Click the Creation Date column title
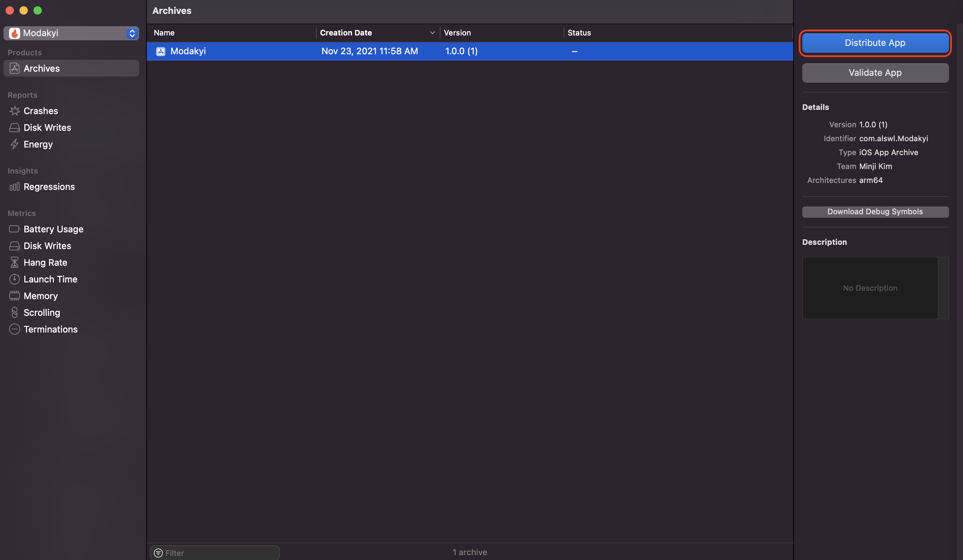The image size is (963, 560). pos(346,33)
